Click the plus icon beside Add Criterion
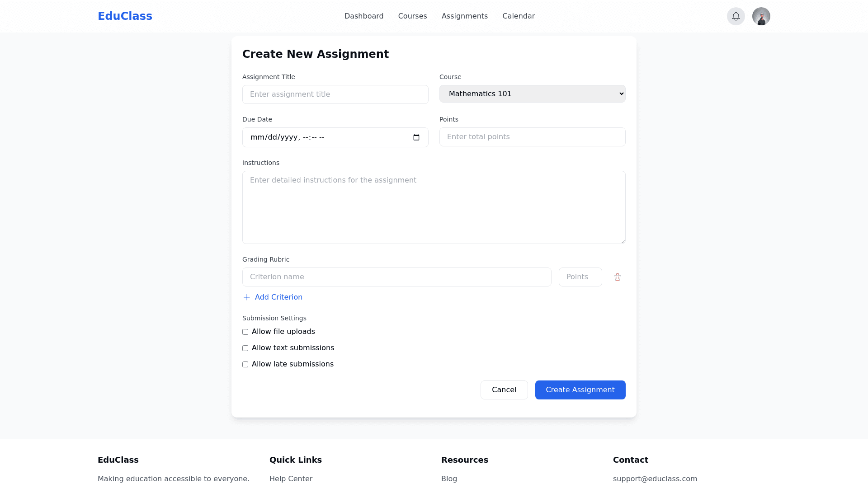868x488 pixels. pyautogui.click(x=247, y=297)
